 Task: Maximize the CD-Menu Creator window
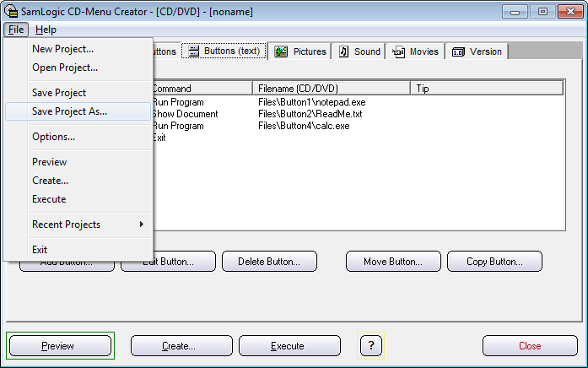542,12
